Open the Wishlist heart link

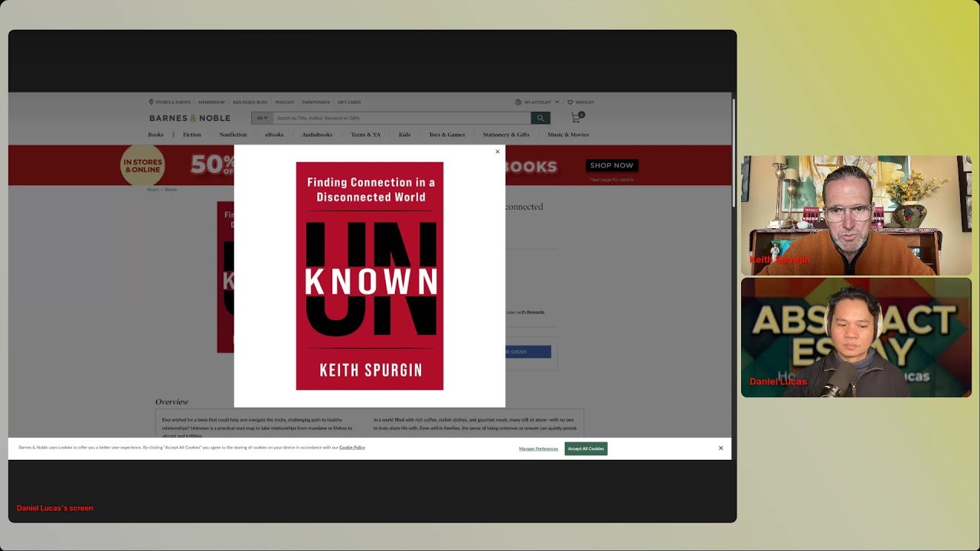click(x=580, y=102)
